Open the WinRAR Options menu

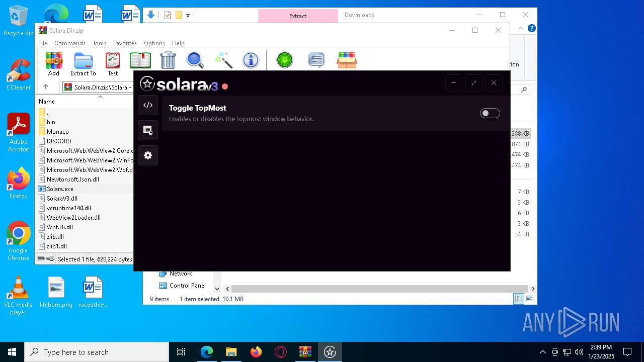[154, 43]
